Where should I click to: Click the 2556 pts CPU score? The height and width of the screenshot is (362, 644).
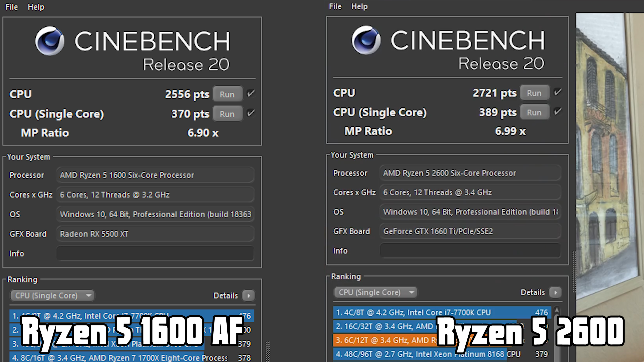pyautogui.click(x=187, y=94)
